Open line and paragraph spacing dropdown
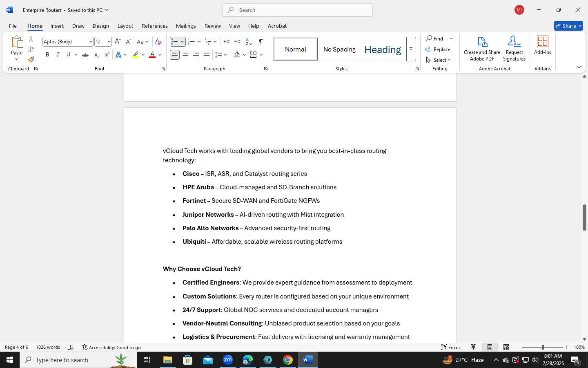 click(x=221, y=55)
